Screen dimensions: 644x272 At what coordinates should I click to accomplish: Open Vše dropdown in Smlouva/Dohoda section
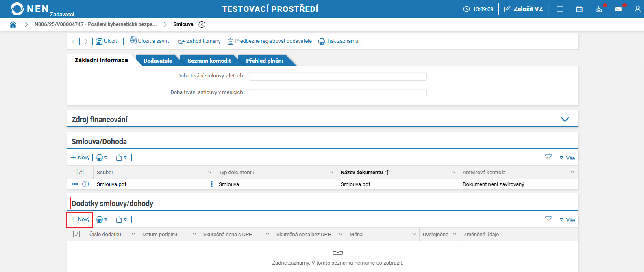[568, 158]
